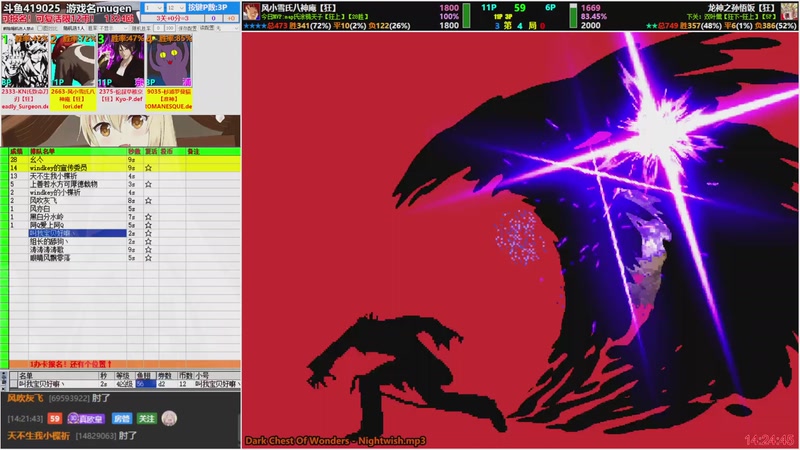The image size is (800, 450).
Task: Click the 100 input field of 随机胜率
Action: click(x=170, y=28)
